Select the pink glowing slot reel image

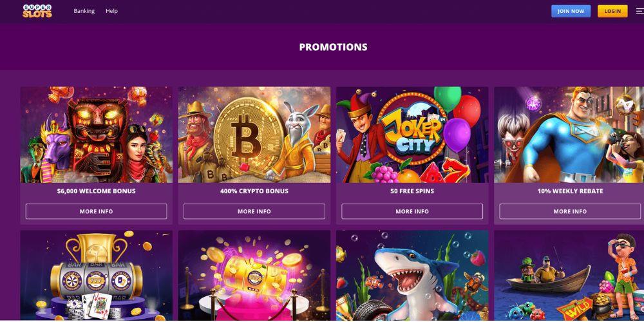pos(254,275)
